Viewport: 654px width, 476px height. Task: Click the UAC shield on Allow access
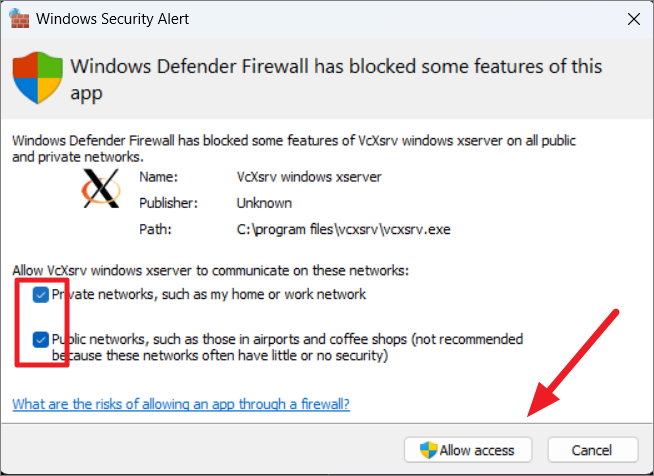pyautogui.click(x=428, y=450)
